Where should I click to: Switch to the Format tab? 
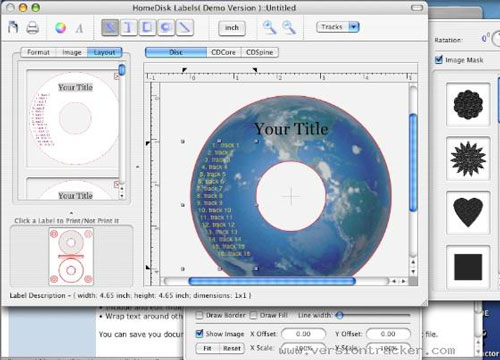(38, 52)
